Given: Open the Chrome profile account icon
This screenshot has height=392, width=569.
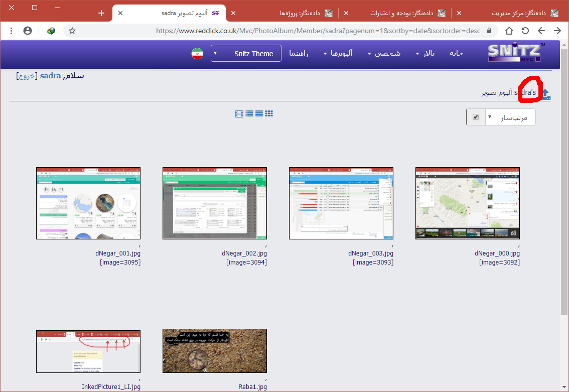Looking at the screenshot, I should click(x=28, y=31).
